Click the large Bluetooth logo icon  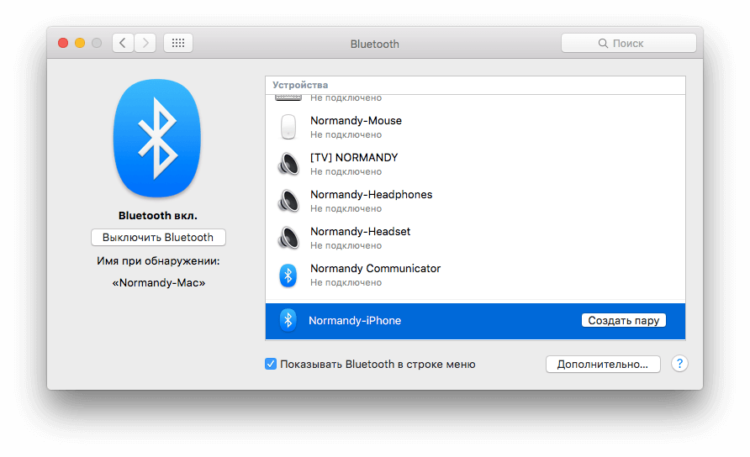157,138
